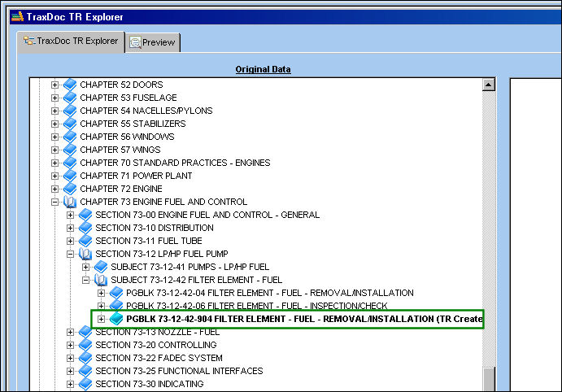Select 'CHAPTER 53 FUSELAGE' row text
This screenshot has height=392, width=562.
point(129,98)
